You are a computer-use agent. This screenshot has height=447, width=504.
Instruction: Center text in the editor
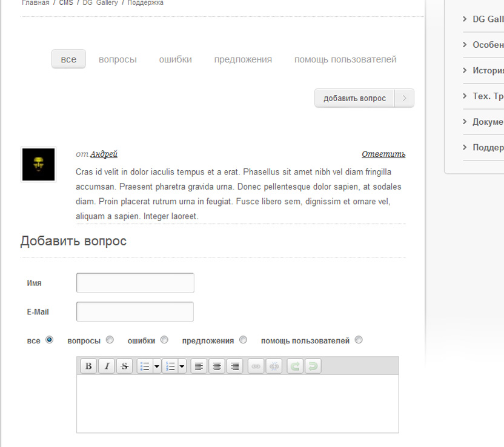(x=217, y=366)
